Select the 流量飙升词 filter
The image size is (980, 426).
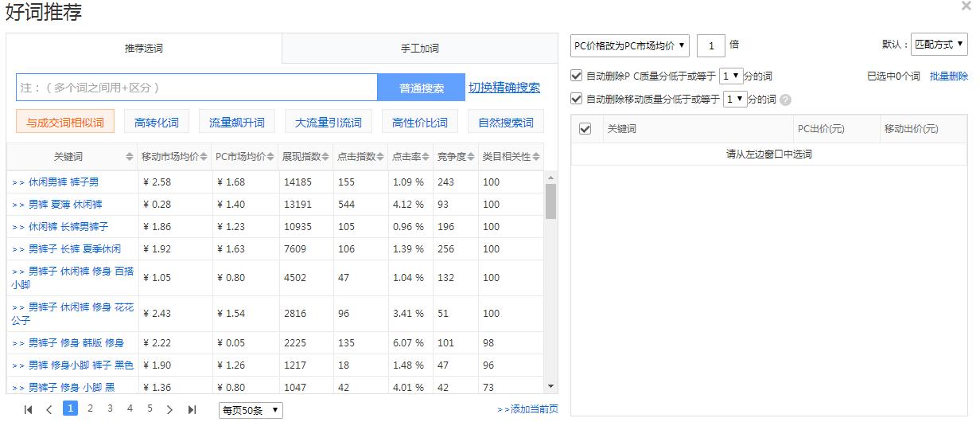coord(237,122)
